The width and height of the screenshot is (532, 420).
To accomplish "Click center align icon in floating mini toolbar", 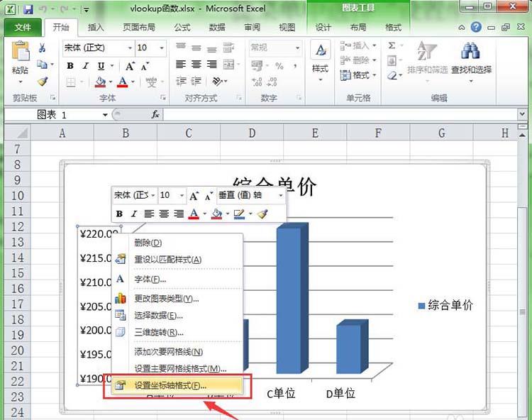I will (x=164, y=214).
